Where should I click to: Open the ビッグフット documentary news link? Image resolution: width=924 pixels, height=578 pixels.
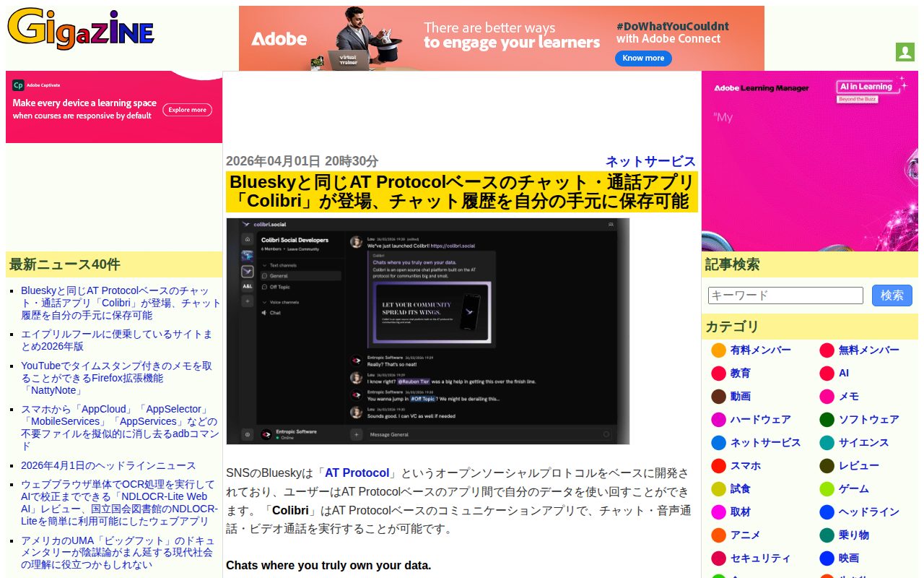click(118, 553)
